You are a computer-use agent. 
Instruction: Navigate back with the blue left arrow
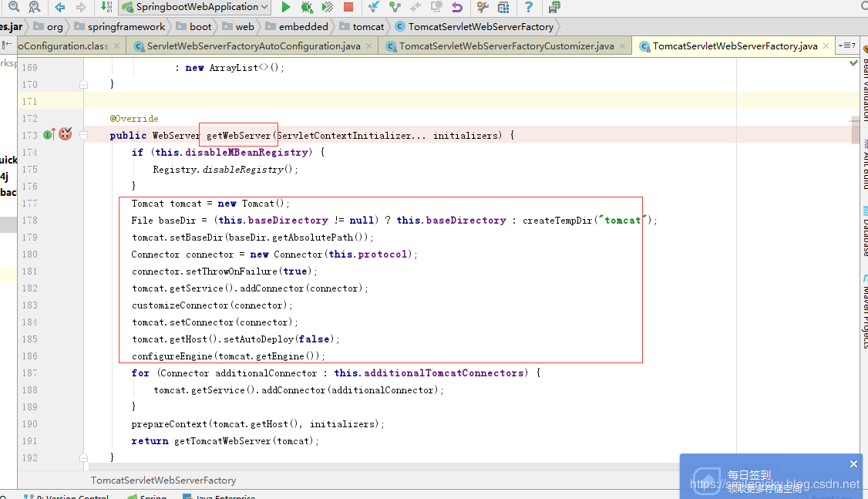click(60, 7)
